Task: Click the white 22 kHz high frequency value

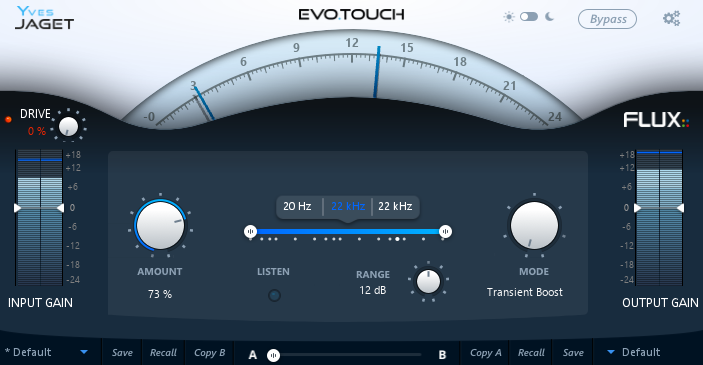Action: tap(395, 206)
